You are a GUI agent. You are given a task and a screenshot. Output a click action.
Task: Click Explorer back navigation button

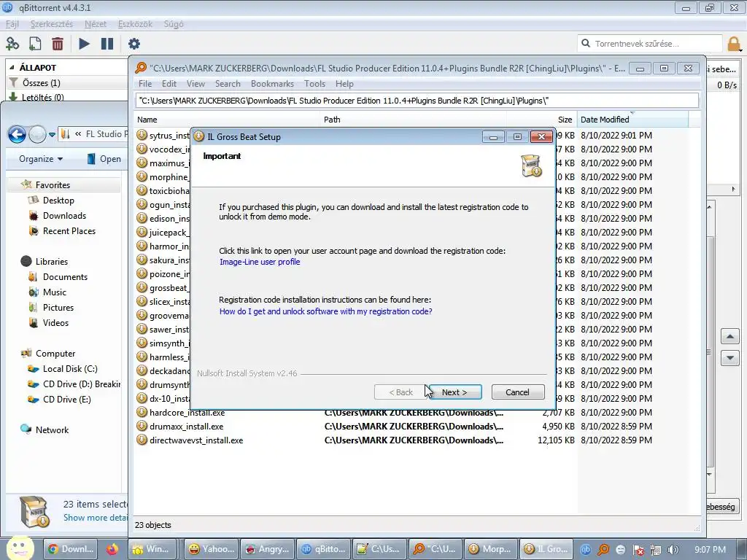(x=18, y=135)
